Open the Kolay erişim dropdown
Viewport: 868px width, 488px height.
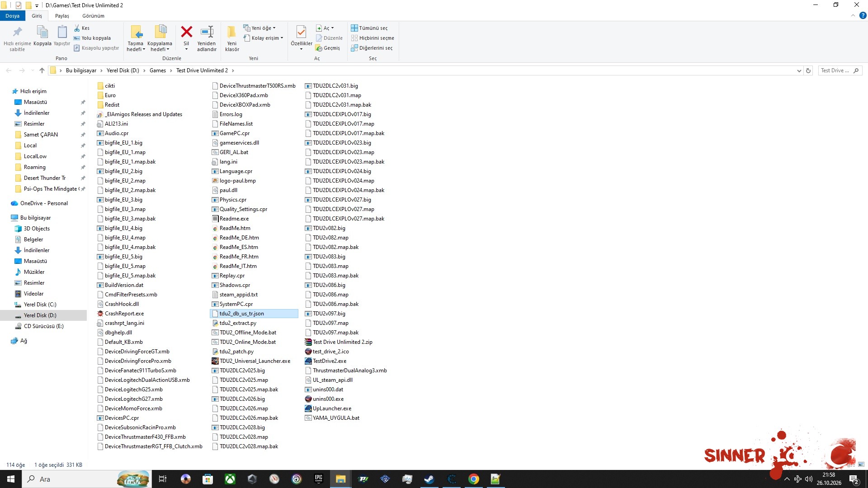point(264,38)
